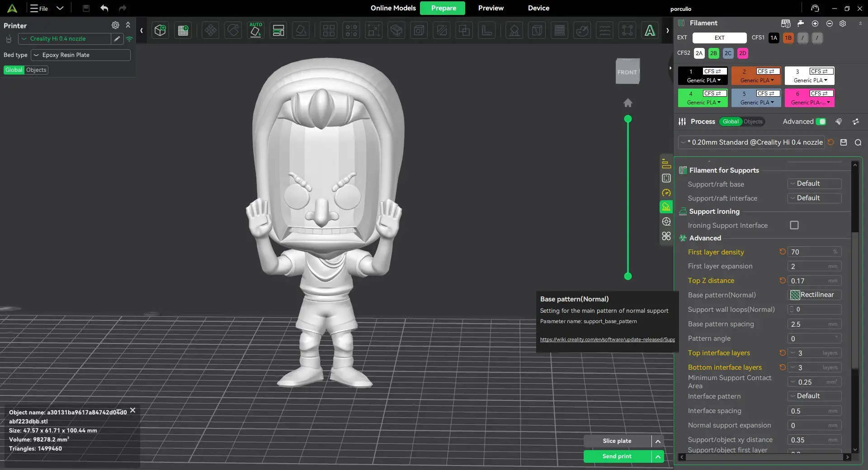Switch to the Preview tab
This screenshot has height=470, width=868.
491,8
